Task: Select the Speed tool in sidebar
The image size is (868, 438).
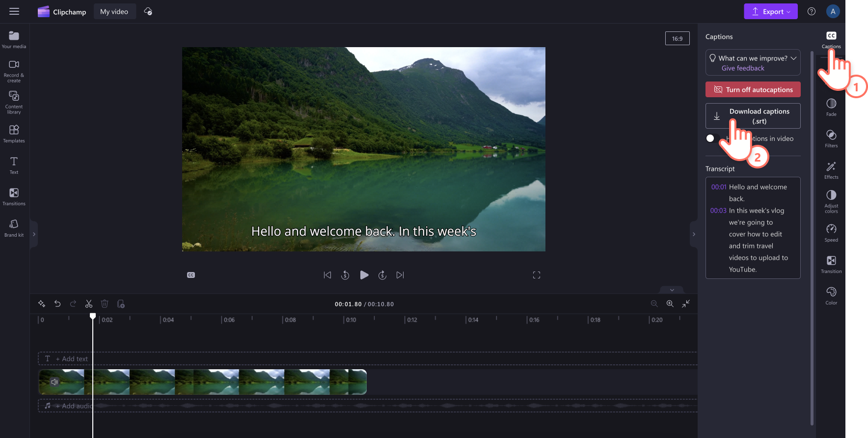Action: [831, 233]
